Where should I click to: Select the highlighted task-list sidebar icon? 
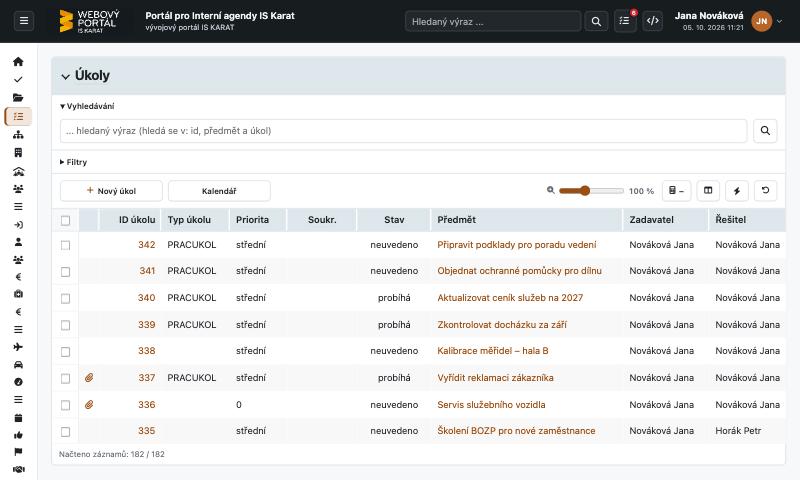point(18,116)
